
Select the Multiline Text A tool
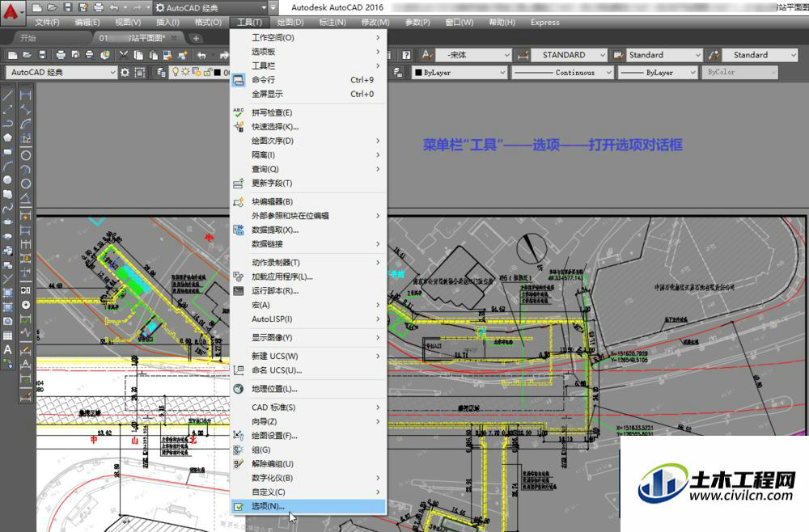point(8,349)
